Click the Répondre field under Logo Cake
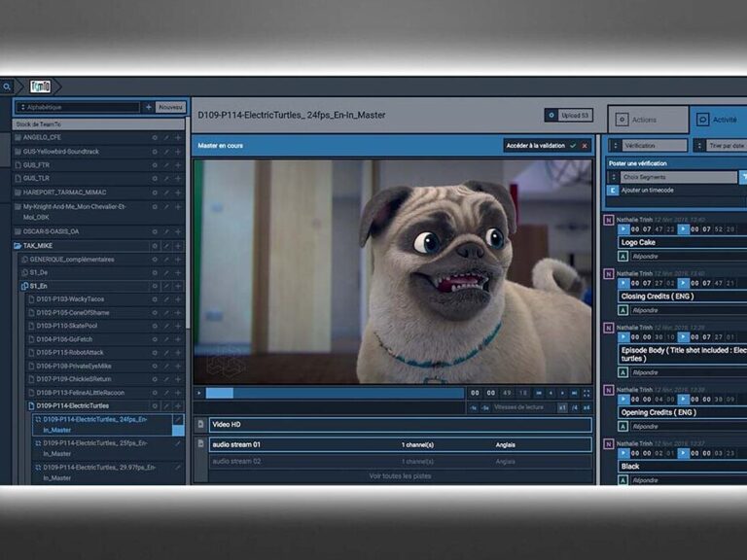 coord(689,257)
